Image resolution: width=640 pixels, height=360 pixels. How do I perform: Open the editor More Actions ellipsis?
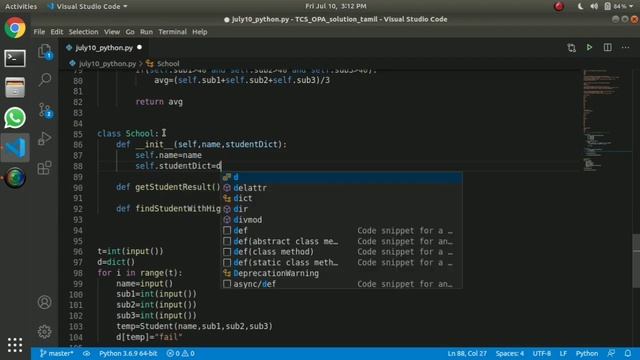pos(625,47)
